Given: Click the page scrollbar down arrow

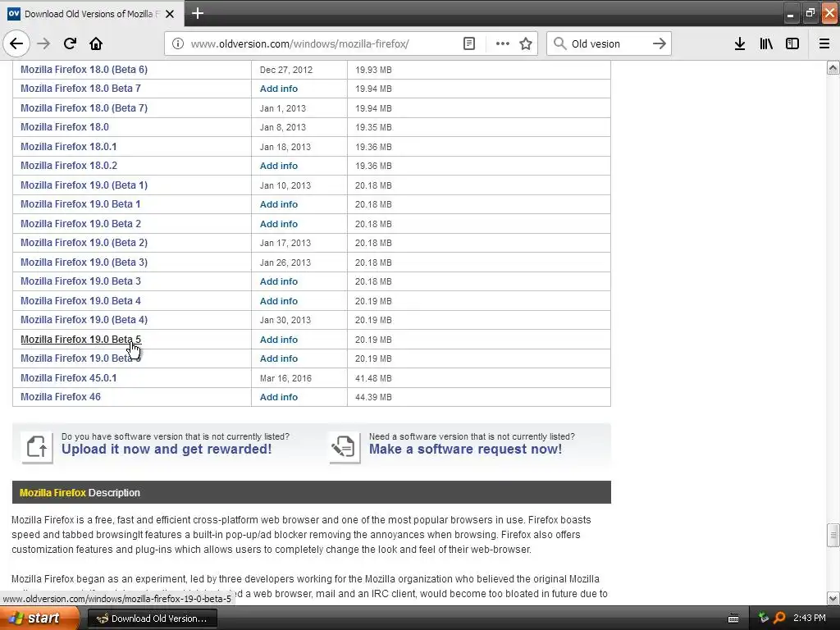Looking at the screenshot, I should point(833,598).
